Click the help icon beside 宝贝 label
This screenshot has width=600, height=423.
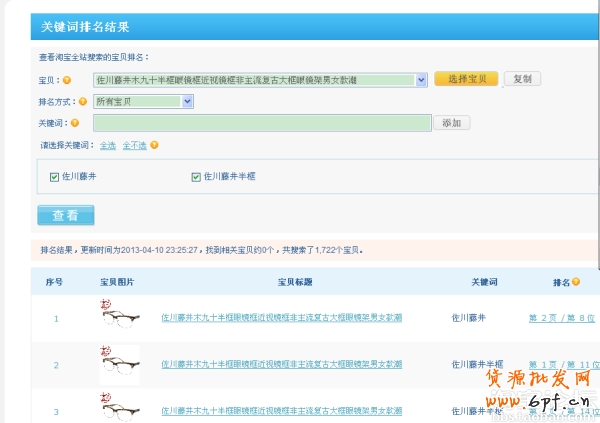pyautogui.click(x=68, y=80)
